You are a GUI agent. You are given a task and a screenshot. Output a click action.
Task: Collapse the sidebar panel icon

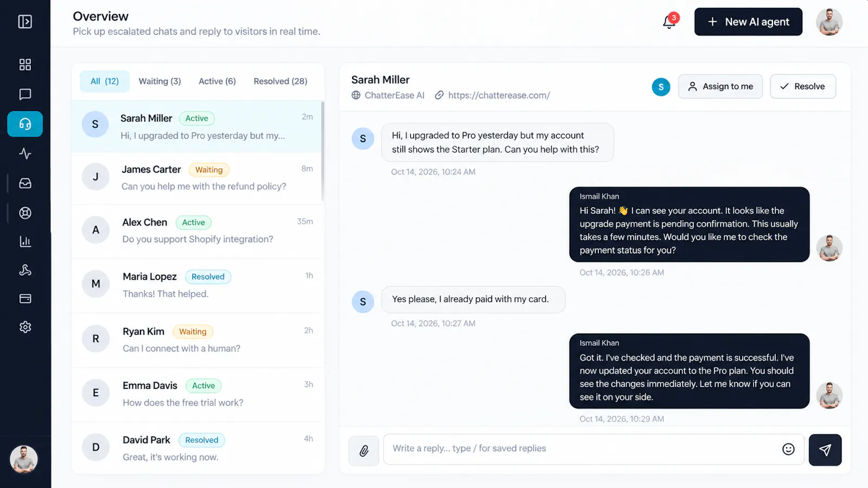[25, 22]
